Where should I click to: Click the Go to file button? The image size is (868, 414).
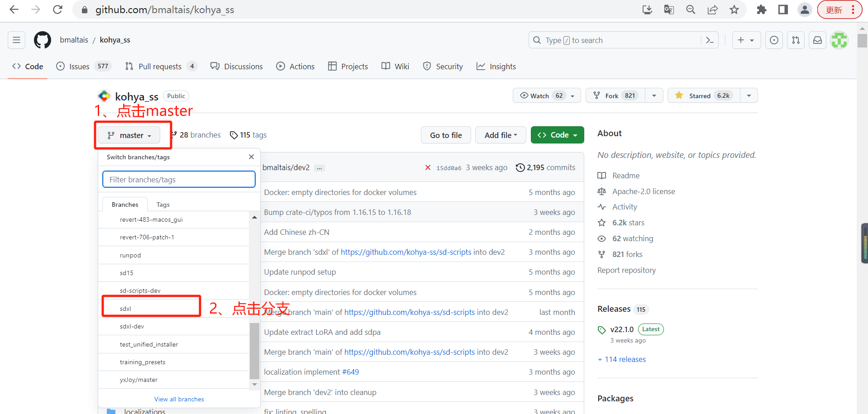click(x=446, y=135)
